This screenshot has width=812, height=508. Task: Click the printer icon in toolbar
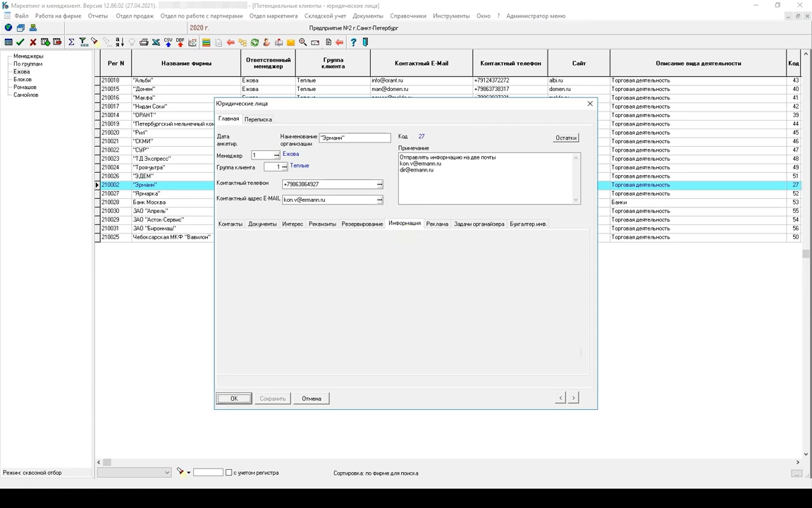pos(144,42)
